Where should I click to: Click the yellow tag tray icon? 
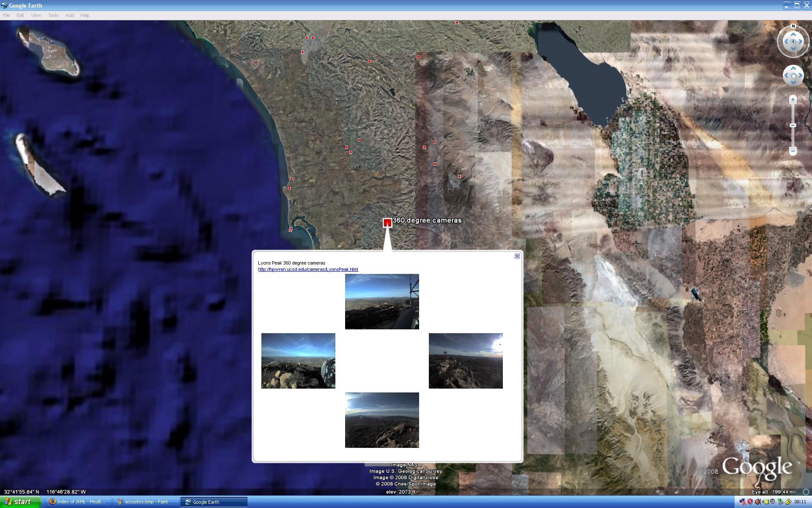point(788,502)
